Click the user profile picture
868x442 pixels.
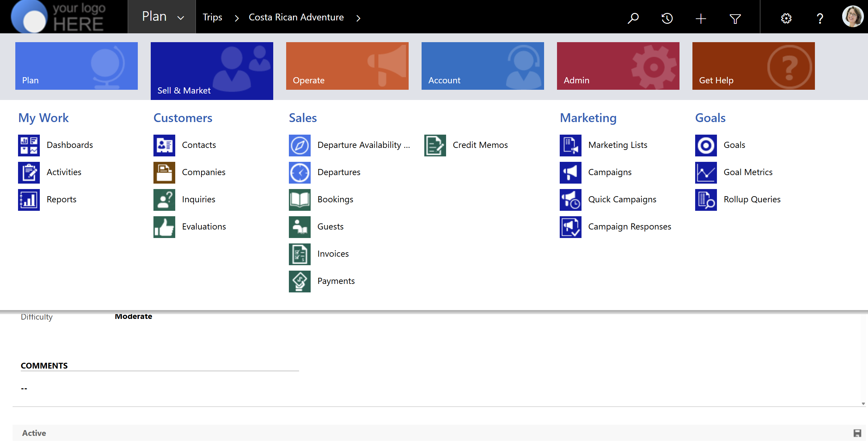pyautogui.click(x=853, y=16)
